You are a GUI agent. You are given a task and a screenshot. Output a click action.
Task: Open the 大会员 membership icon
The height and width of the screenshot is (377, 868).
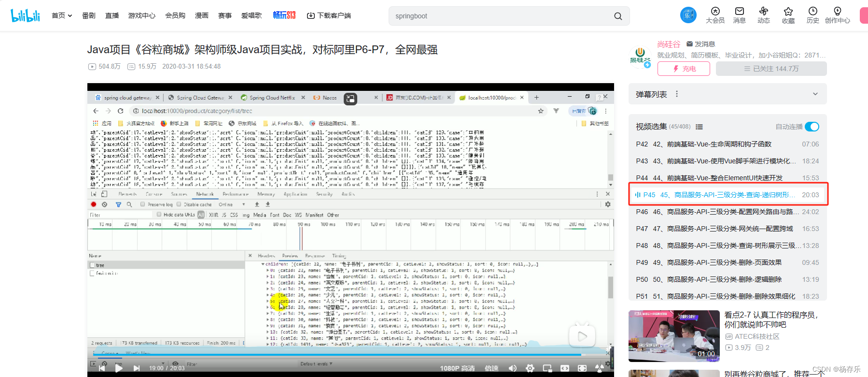click(x=715, y=11)
